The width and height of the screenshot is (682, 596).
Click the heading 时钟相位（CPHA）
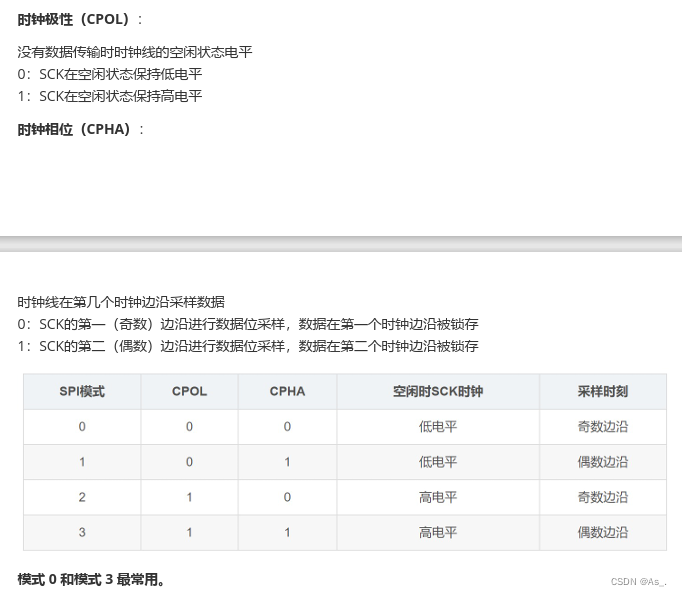click(x=80, y=130)
